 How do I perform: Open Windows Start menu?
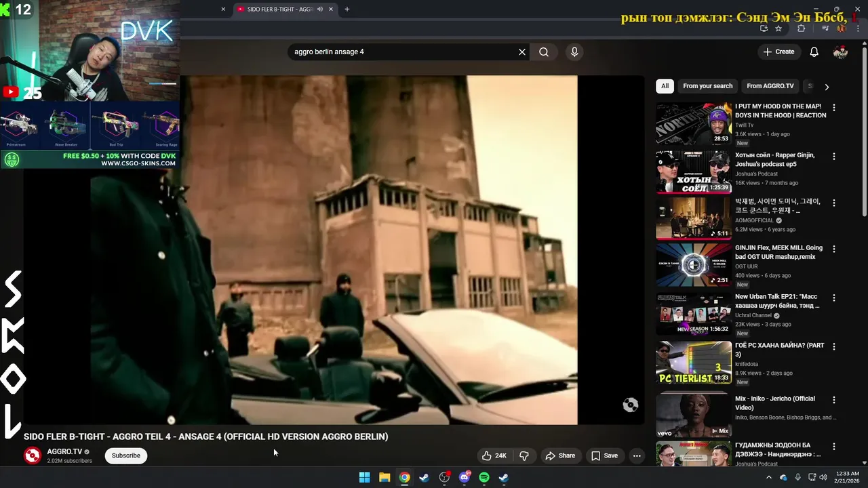[x=364, y=477]
